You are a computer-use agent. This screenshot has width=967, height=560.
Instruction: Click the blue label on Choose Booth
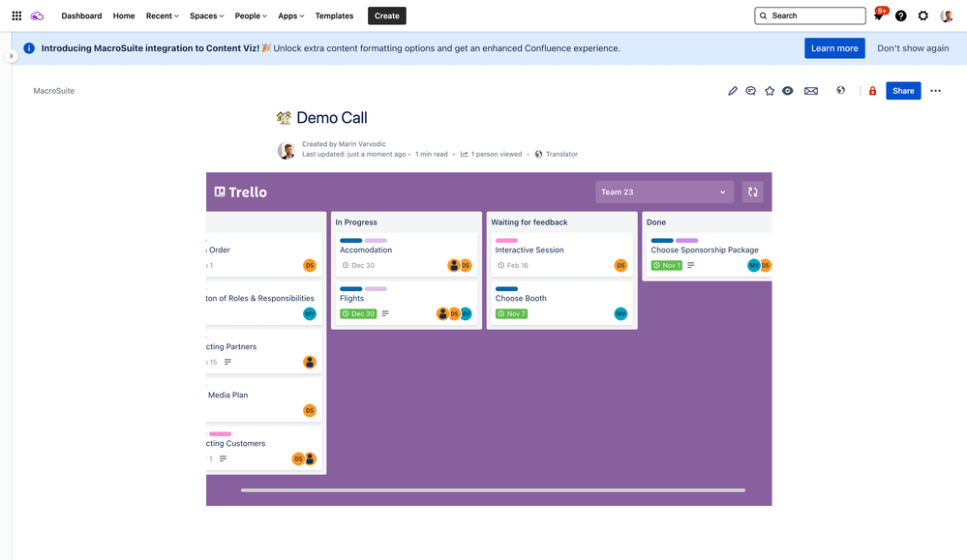pos(506,288)
